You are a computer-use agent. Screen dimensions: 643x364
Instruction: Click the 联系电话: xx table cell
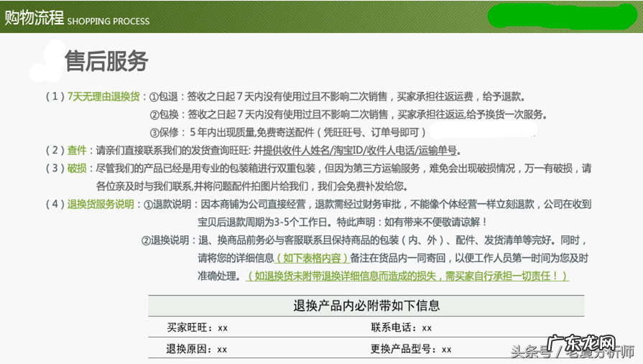[x=401, y=327]
